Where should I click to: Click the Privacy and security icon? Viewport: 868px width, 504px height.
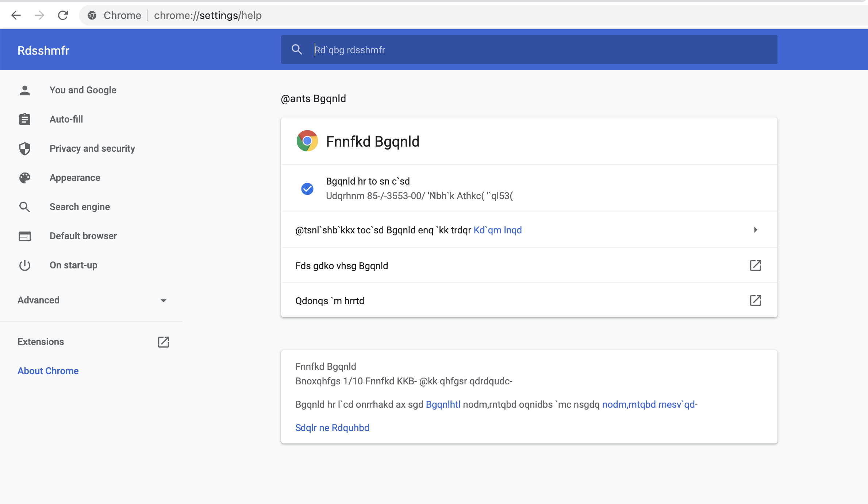tap(25, 149)
